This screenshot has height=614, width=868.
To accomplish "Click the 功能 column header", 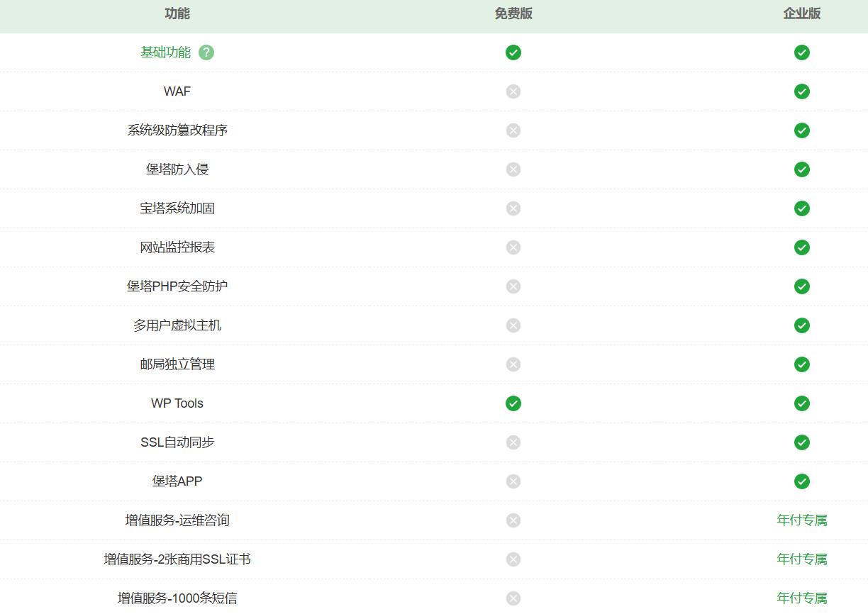I will pos(177,13).
